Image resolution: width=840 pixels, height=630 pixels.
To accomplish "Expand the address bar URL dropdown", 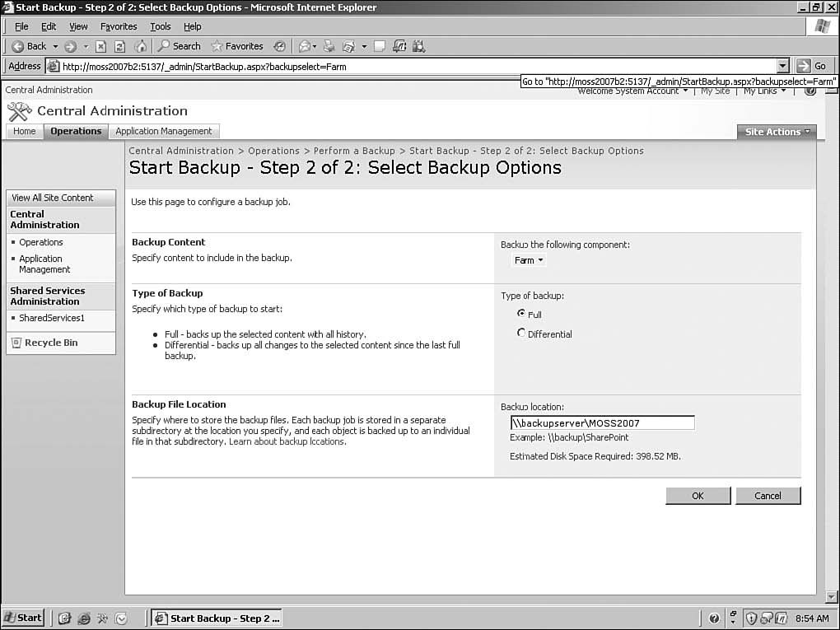I will (782, 66).
